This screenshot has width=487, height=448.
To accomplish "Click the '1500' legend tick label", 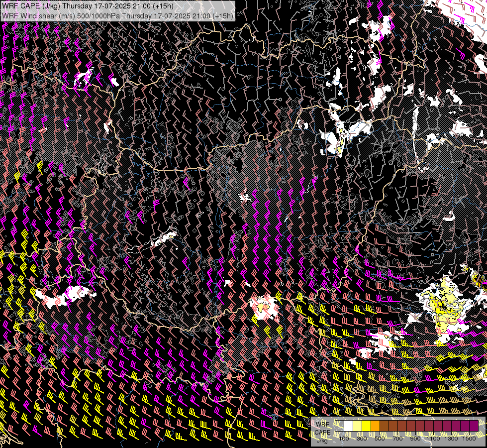I will (469, 439).
